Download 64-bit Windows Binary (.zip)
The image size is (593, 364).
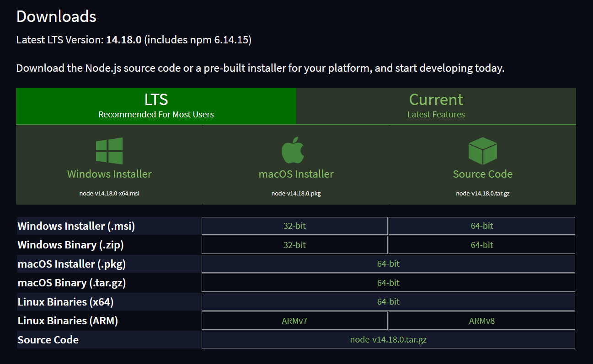[482, 245]
